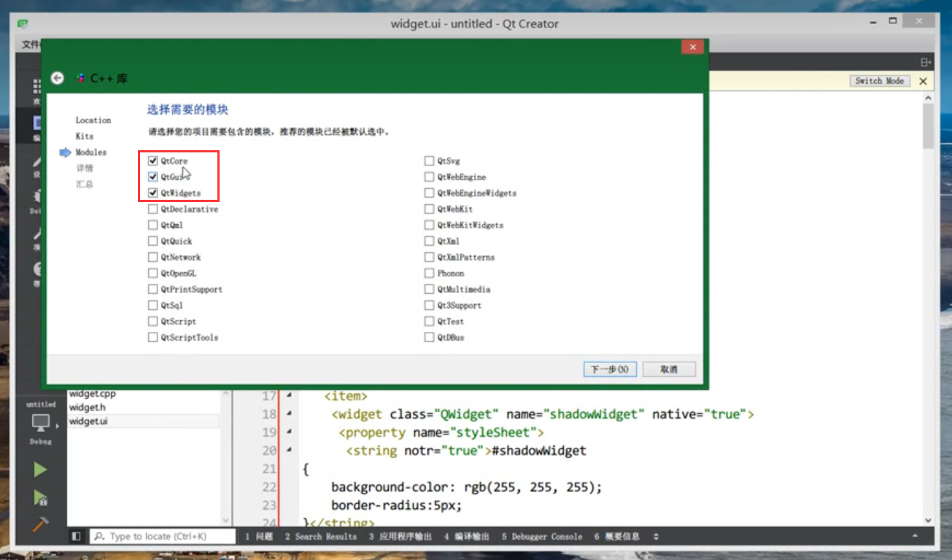Open the 概要信息 general messages pane
This screenshot has width=952, height=560.
pos(617,537)
